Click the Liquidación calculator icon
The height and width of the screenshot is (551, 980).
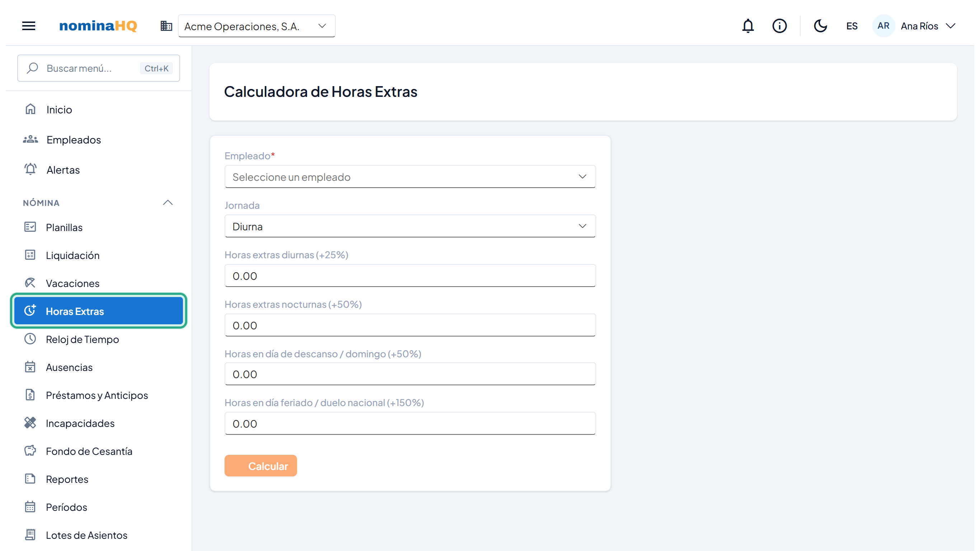(30, 255)
